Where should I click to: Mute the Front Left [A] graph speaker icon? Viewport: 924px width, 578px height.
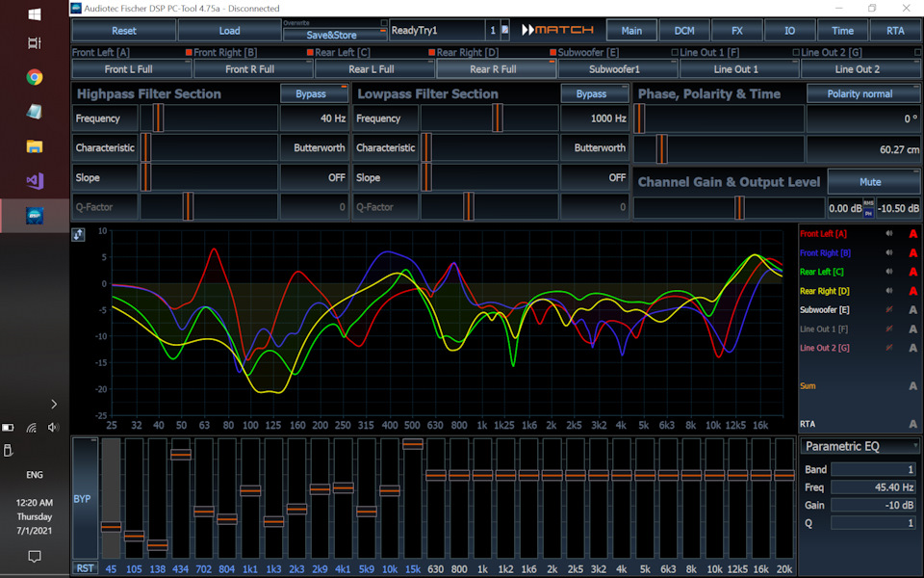(889, 234)
